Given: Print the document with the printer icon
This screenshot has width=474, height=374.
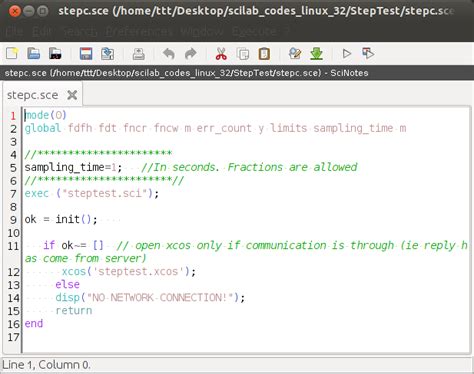Looking at the screenshot, I should pyautogui.click(x=138, y=53).
